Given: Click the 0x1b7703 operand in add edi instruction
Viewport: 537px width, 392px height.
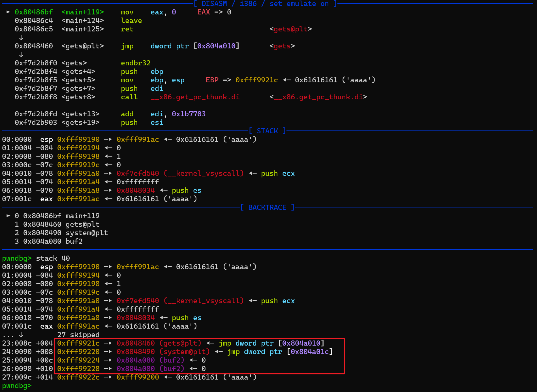Looking at the screenshot, I should pos(189,114).
